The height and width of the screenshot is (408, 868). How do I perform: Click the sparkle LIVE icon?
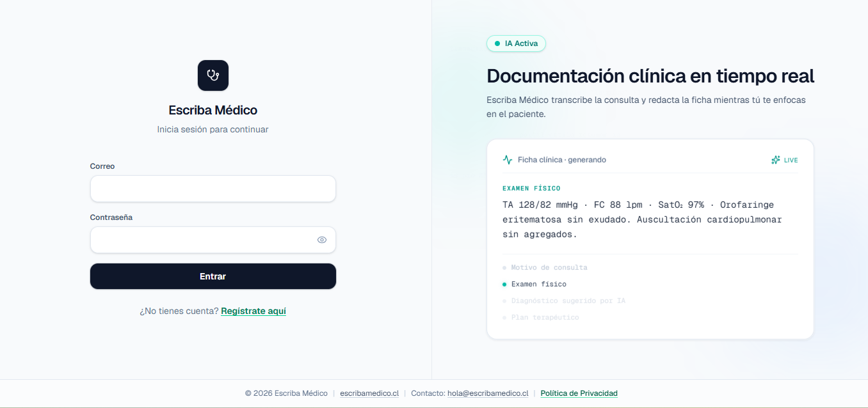click(x=776, y=160)
